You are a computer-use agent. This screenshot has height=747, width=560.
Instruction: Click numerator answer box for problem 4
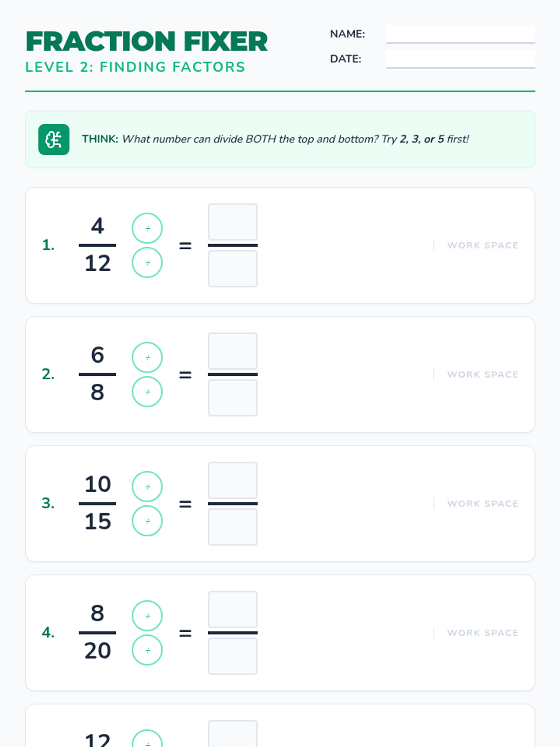pos(232,610)
